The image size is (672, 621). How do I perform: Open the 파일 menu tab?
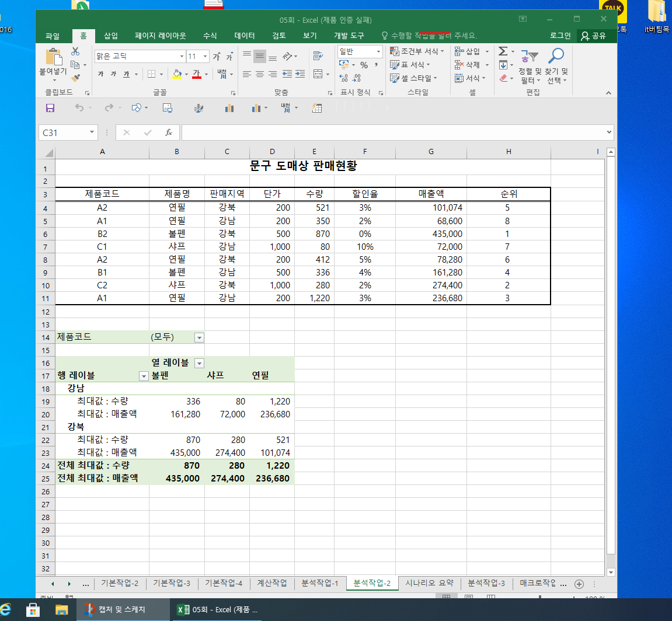pos(53,36)
